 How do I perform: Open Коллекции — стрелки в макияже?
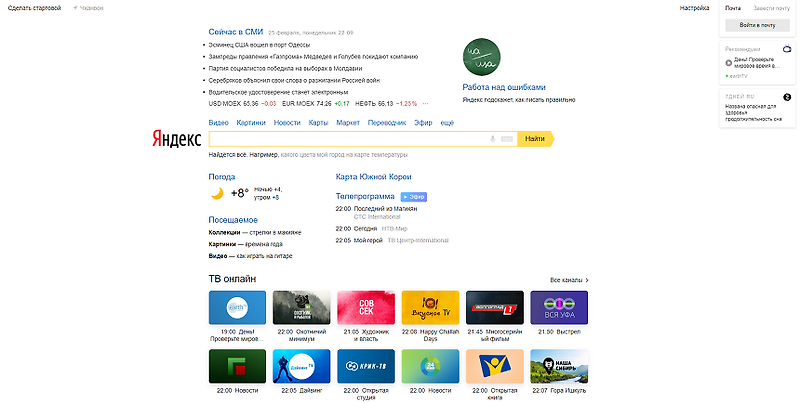(x=255, y=233)
